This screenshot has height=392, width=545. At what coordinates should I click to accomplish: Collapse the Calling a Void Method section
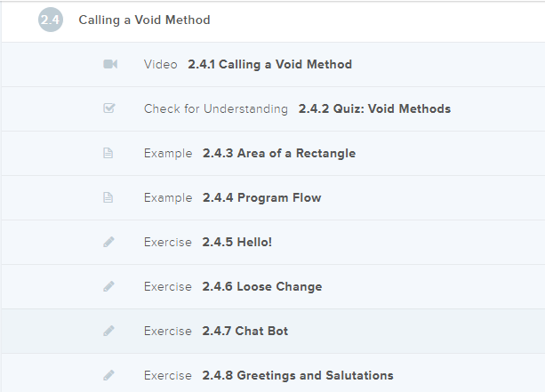click(144, 20)
